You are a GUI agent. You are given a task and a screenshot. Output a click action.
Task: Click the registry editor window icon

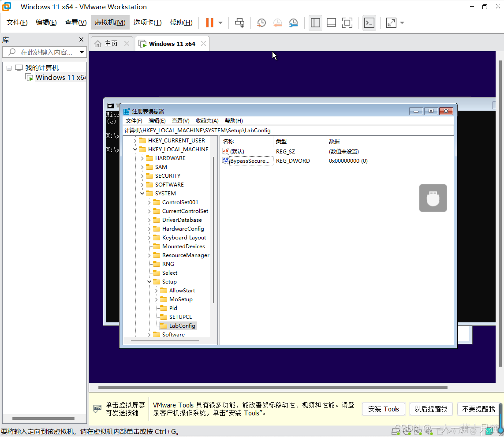pyautogui.click(x=127, y=111)
